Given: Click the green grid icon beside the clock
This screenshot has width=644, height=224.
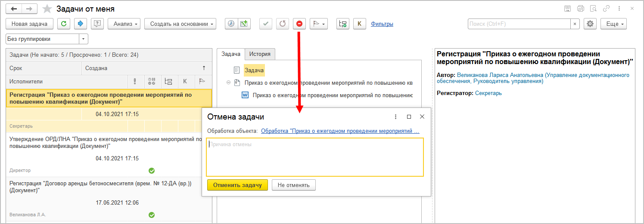Looking at the screenshot, I should tap(244, 24).
